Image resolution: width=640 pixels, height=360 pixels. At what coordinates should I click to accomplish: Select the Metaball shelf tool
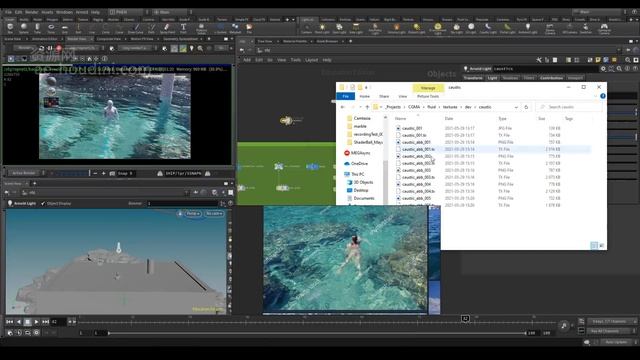[235, 29]
